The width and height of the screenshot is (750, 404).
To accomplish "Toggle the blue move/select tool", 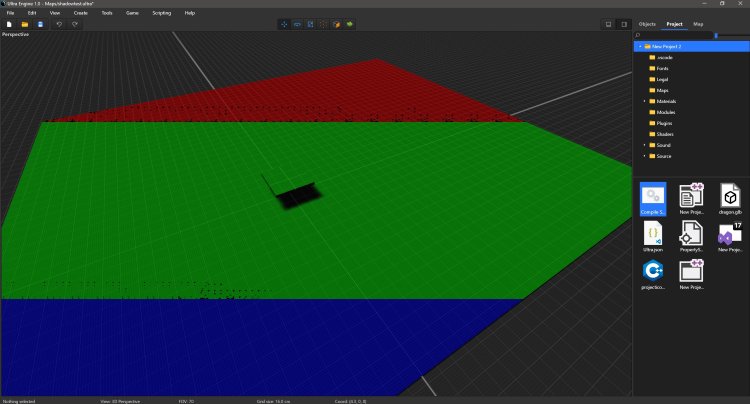I will tap(284, 24).
